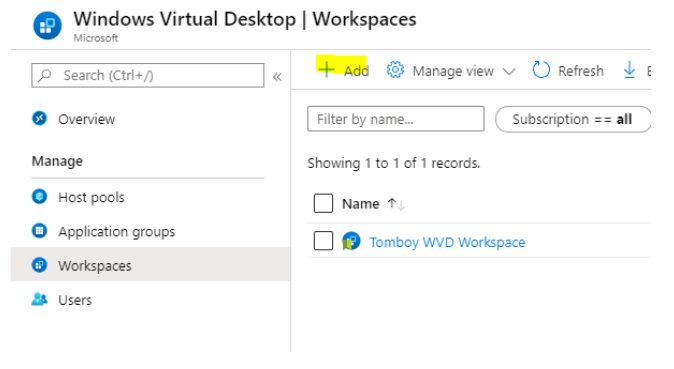Click the Add plus icon
Screen dimensions: 674x369
coord(327,69)
